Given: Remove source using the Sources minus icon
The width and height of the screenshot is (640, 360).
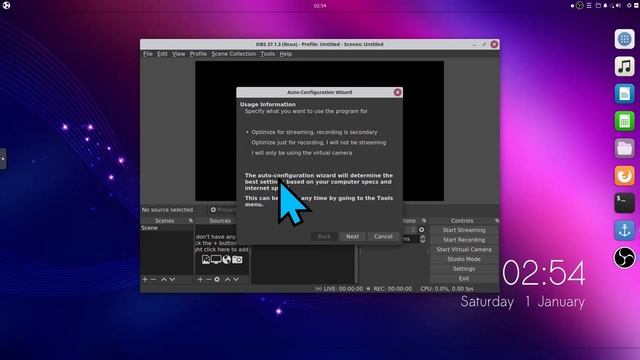Looking at the screenshot, I should (208, 280).
